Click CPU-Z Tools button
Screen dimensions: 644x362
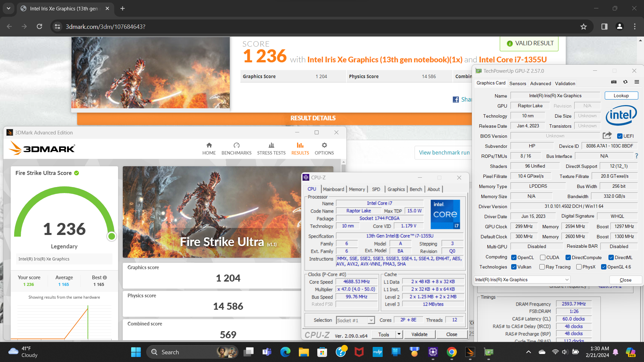(x=384, y=334)
